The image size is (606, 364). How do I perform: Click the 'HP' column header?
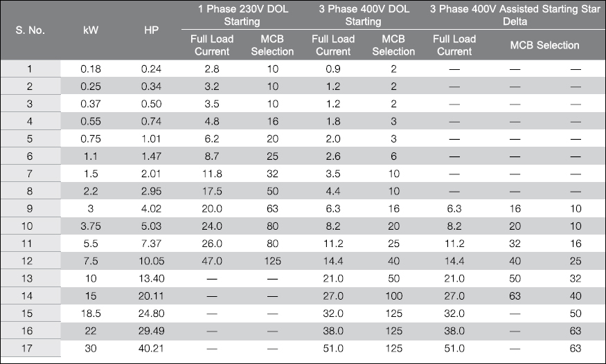pyautogui.click(x=151, y=30)
